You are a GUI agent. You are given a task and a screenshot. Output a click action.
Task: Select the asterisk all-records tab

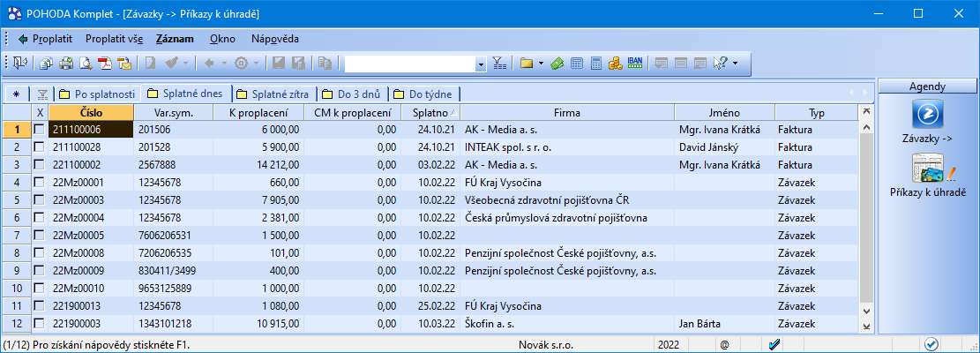(16, 94)
